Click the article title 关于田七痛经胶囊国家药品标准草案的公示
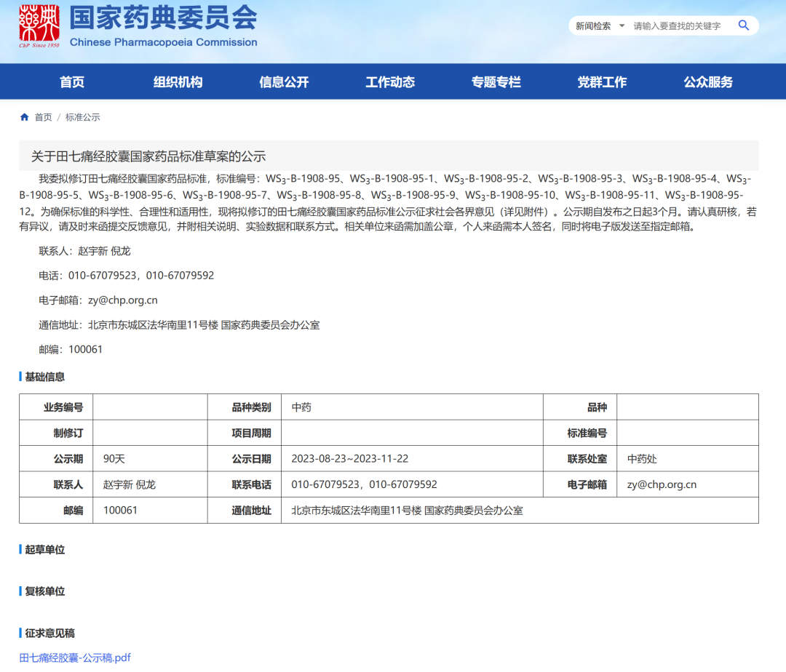 point(148,156)
